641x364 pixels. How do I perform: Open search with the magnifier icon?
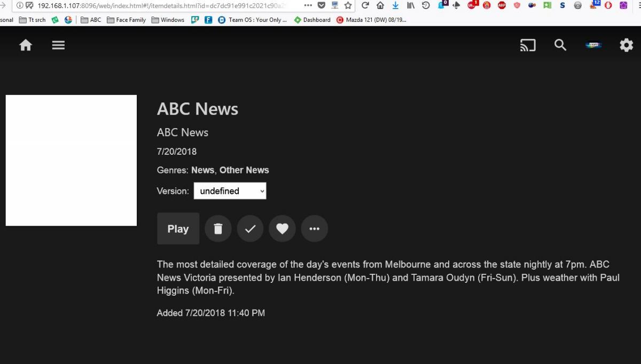coord(560,45)
